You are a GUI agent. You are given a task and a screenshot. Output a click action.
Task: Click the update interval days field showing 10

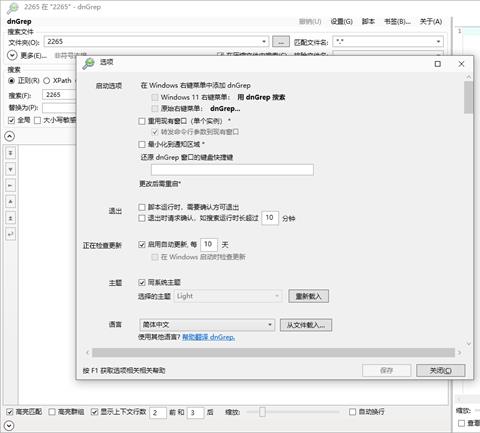[x=209, y=245]
